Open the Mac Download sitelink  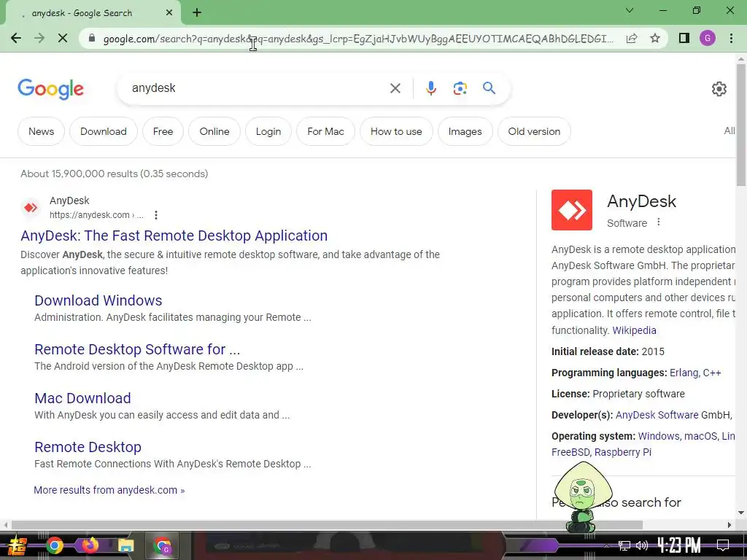(x=82, y=398)
